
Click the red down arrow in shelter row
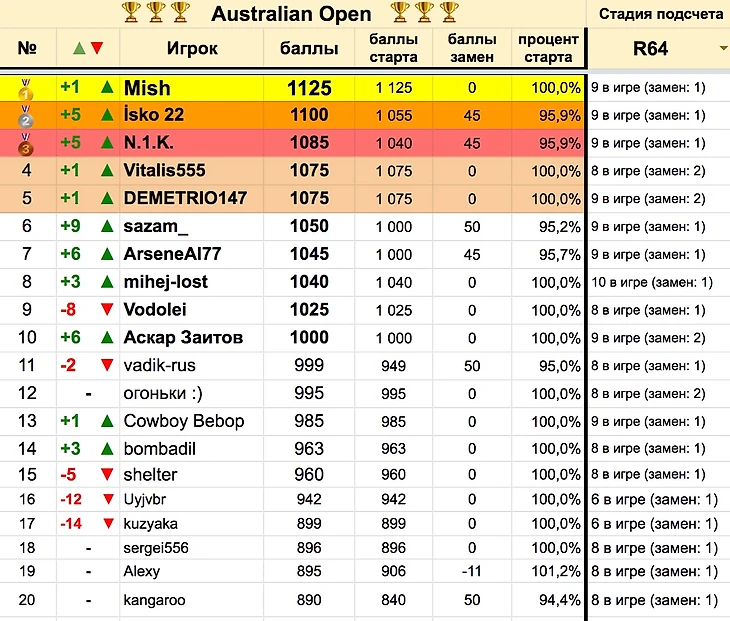coord(106,475)
